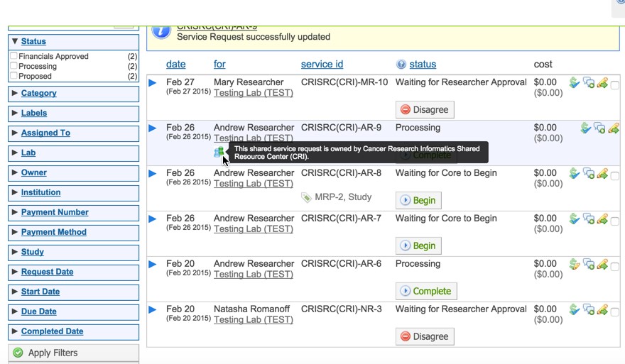Expand the Category filter section
Viewport: 625px width, 364px height.
pyautogui.click(x=39, y=93)
